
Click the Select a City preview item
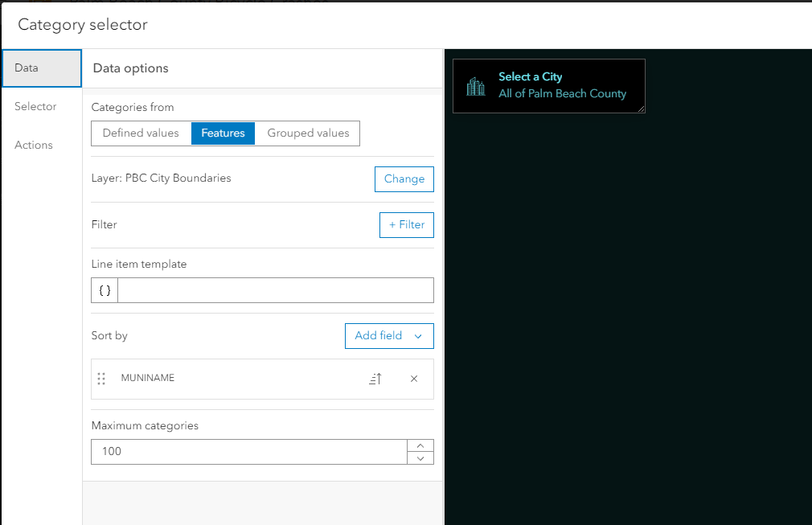pyautogui.click(x=549, y=84)
